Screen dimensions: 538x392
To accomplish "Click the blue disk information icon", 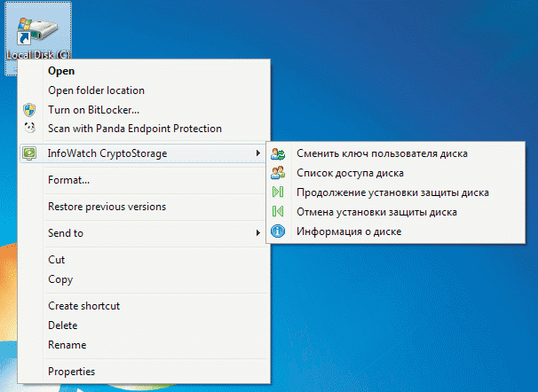I will pos(278,231).
